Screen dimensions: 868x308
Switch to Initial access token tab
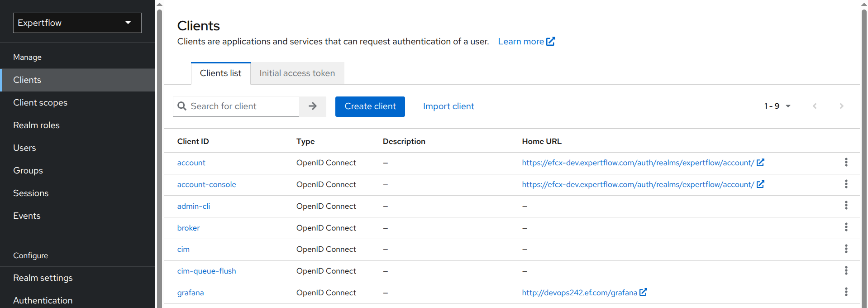[297, 73]
